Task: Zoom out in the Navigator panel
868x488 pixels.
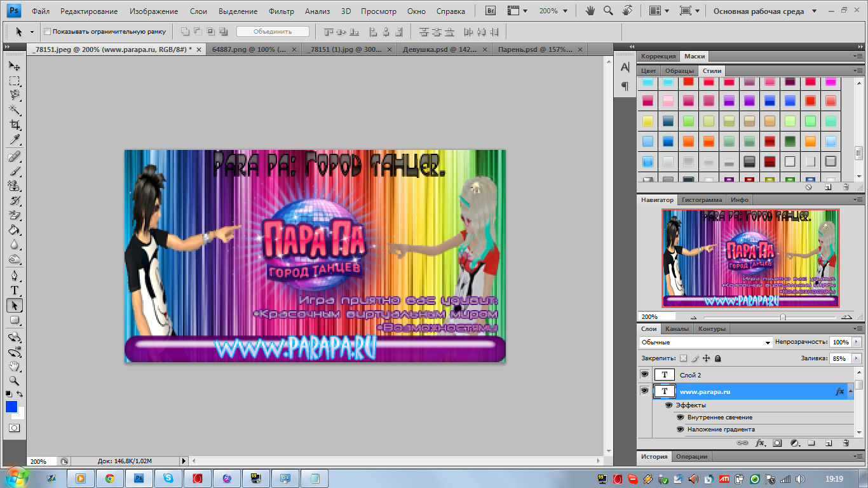Action: pos(693,317)
